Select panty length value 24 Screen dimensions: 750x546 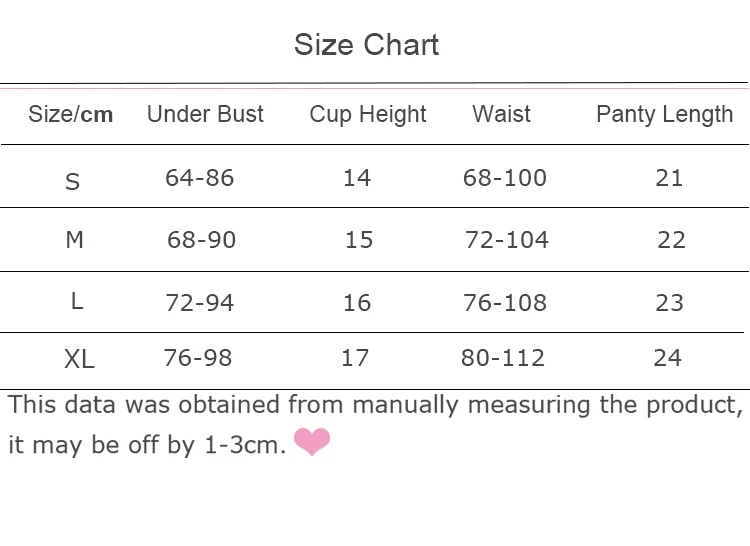(667, 358)
